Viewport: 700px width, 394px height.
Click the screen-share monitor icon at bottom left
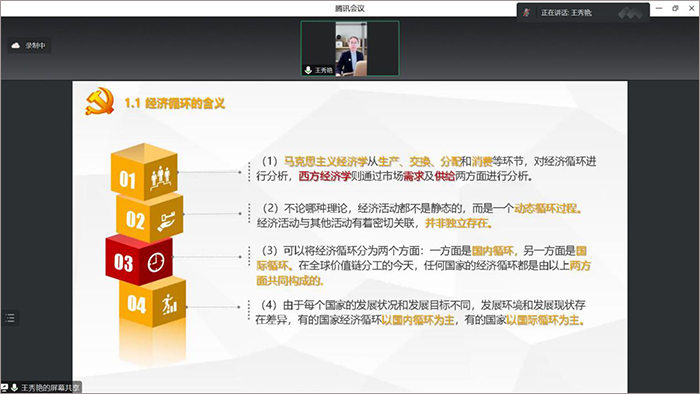tap(4, 388)
